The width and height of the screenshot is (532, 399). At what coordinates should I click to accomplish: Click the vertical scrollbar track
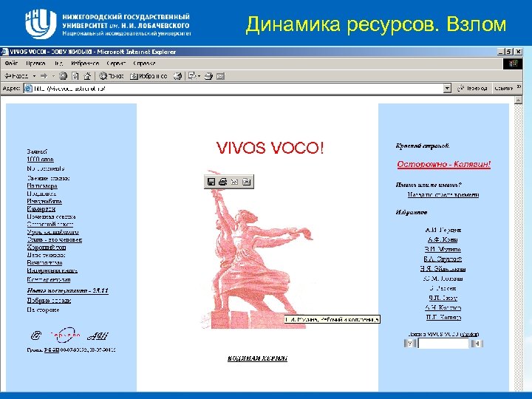[518, 248]
